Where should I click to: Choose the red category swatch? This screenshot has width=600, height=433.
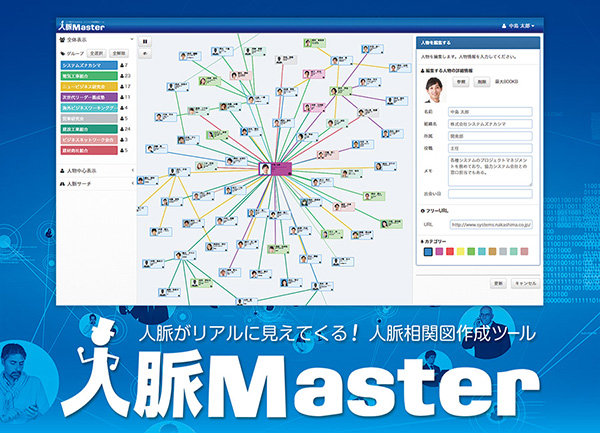(450, 251)
